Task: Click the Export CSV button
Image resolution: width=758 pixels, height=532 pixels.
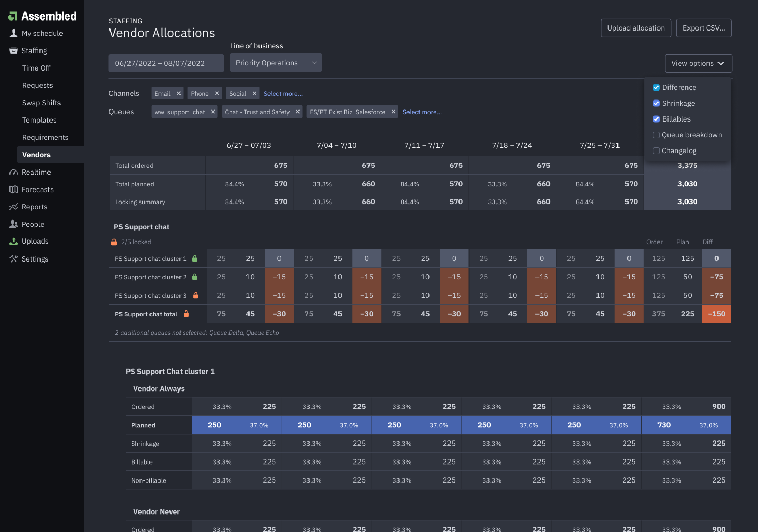Action: [x=703, y=28]
